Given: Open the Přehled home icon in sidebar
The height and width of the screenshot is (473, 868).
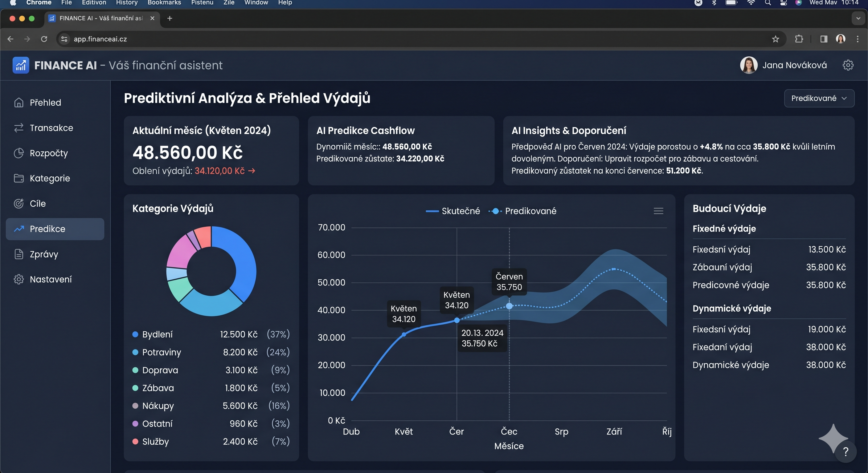Looking at the screenshot, I should (x=19, y=102).
